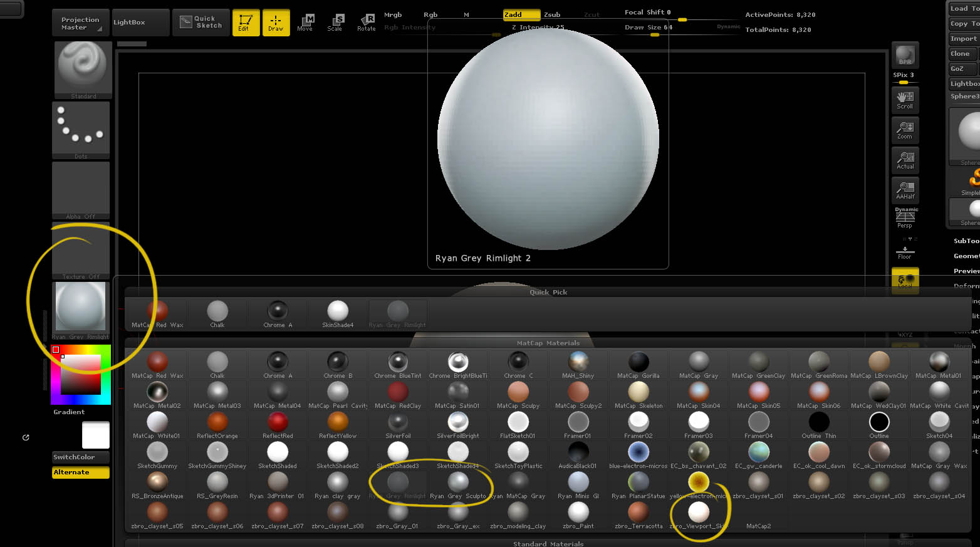Click the GoZ button
This screenshot has width=980, height=547.
click(x=961, y=69)
